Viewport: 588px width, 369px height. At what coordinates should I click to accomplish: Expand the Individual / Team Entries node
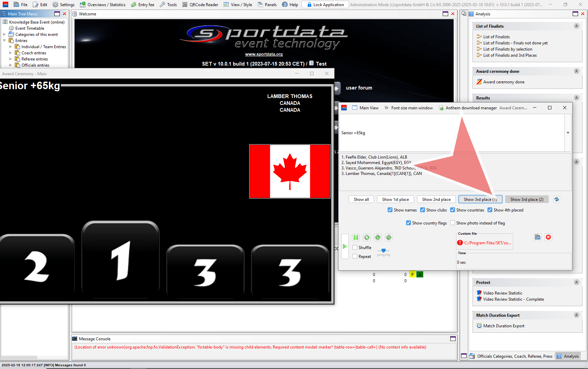coord(11,47)
